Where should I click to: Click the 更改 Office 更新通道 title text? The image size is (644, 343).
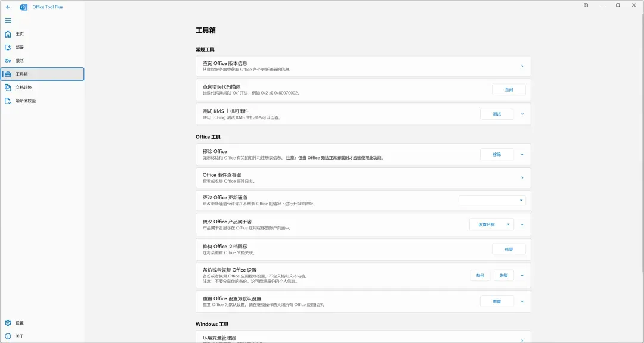pyautogui.click(x=225, y=197)
